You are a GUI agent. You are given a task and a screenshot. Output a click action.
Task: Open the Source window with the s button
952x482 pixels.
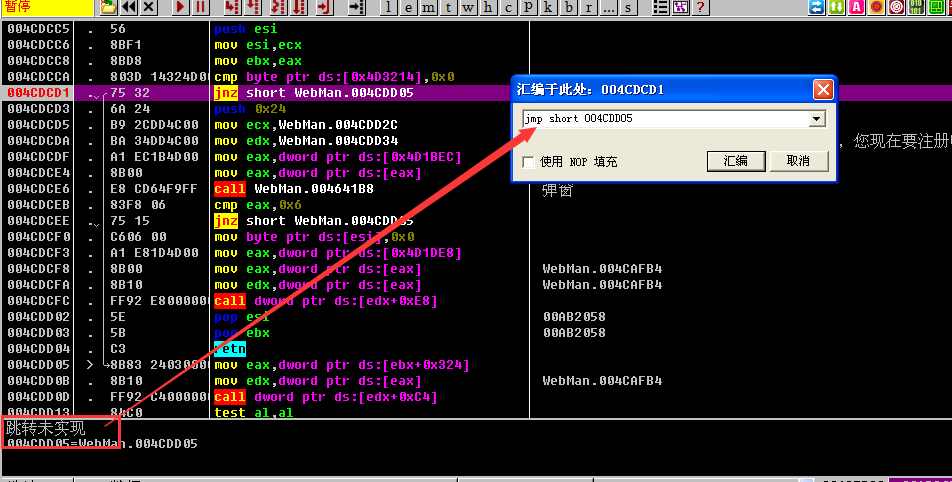(628, 7)
